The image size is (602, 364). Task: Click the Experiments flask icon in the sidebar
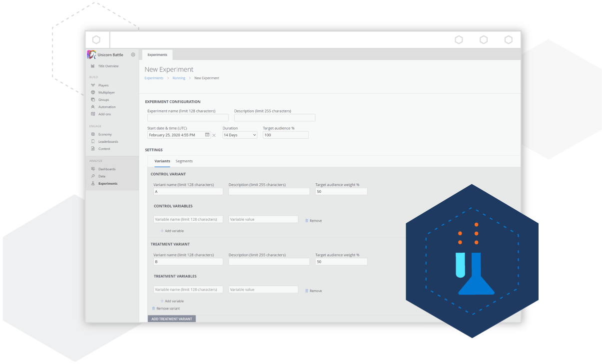(93, 184)
